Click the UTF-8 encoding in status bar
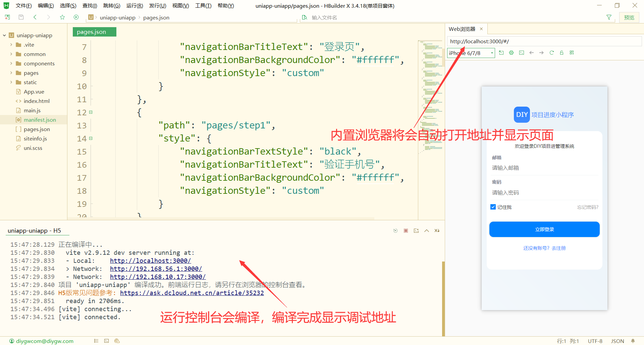This screenshot has width=644, height=345. [595, 341]
